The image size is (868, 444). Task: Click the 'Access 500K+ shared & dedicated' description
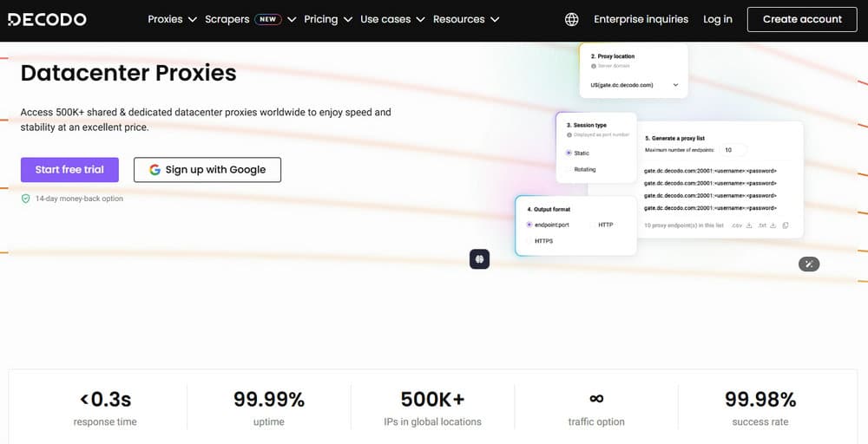(206, 120)
